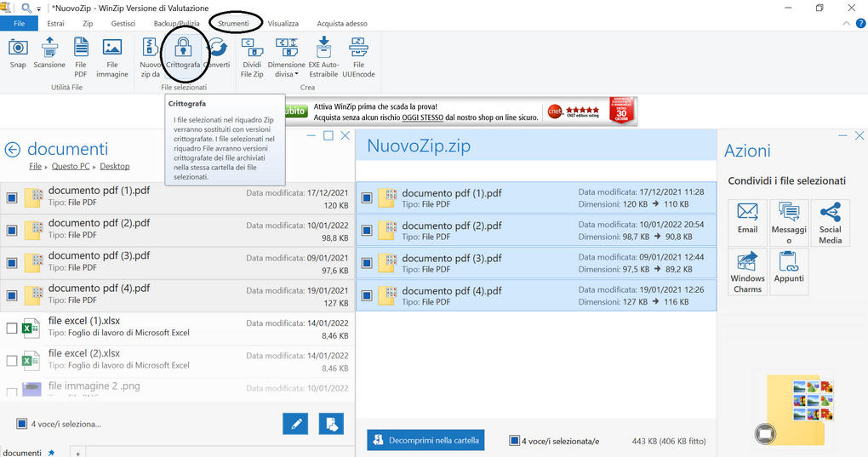Image resolution: width=868 pixels, height=457 pixels.
Task: Select Dividi File Zip tool
Action: [252, 57]
